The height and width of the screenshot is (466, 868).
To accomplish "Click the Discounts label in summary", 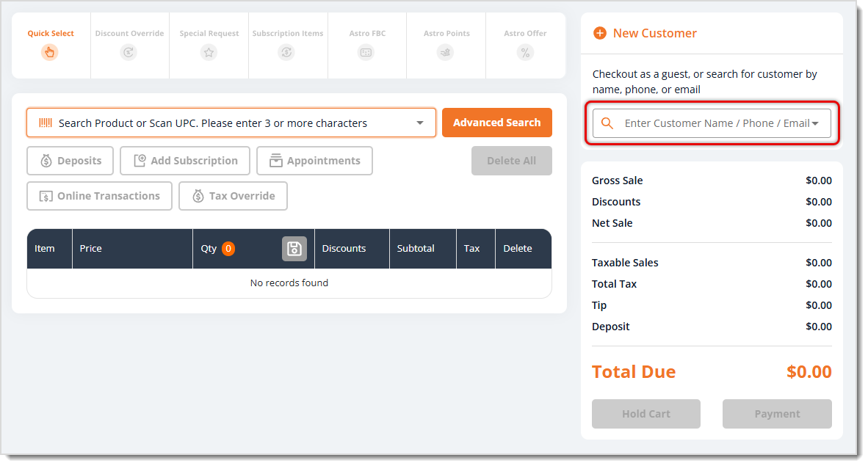I will [x=616, y=202].
